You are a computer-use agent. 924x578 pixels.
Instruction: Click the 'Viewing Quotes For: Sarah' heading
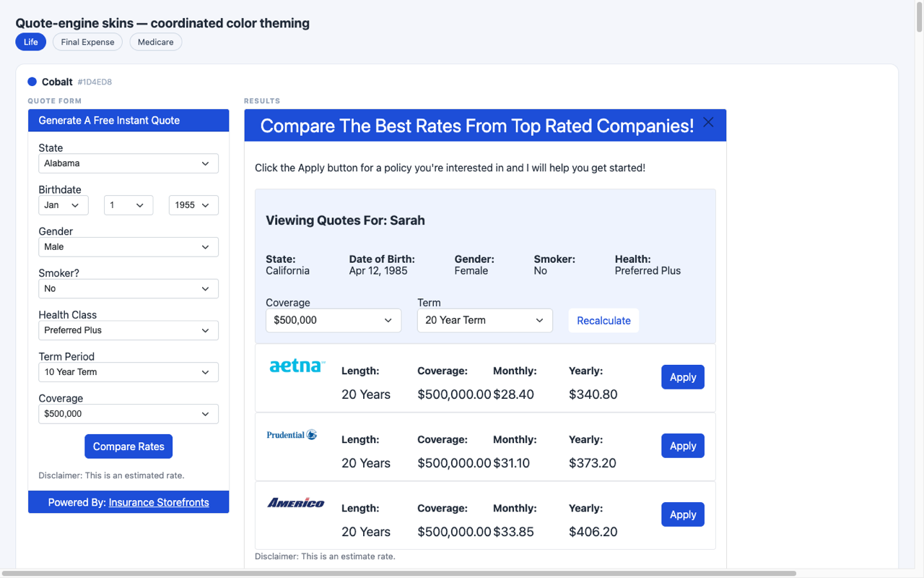click(x=345, y=220)
